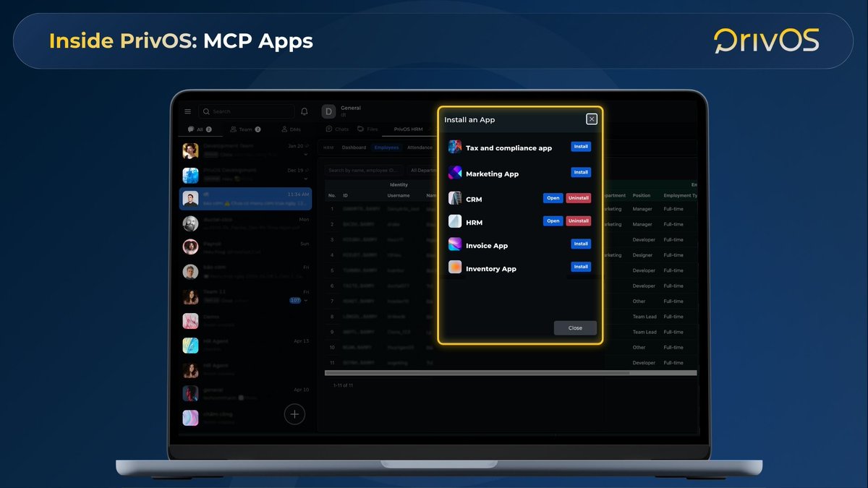Open the CRM app

tap(553, 198)
